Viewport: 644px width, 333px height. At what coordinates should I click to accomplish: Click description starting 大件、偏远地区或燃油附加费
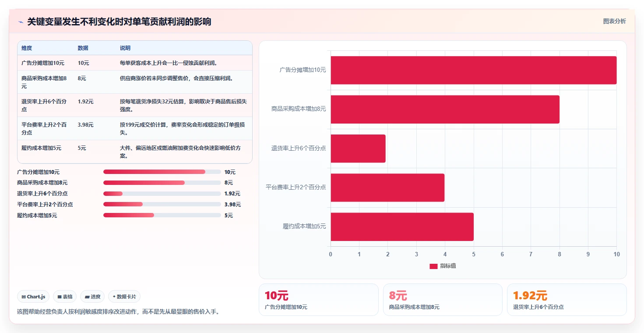(180, 152)
